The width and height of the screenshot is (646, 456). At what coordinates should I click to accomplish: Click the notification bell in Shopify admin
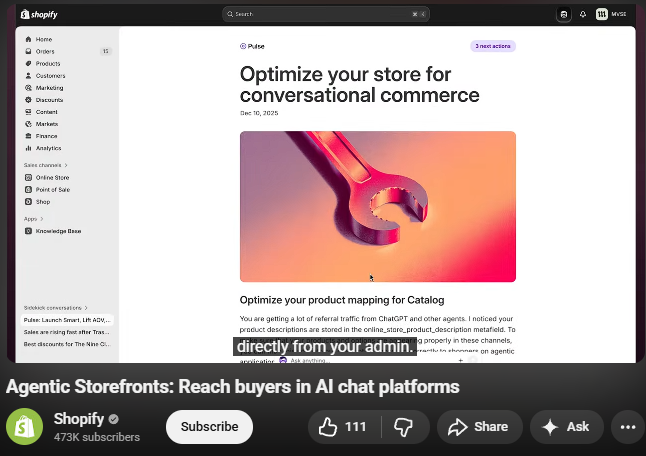(x=583, y=14)
